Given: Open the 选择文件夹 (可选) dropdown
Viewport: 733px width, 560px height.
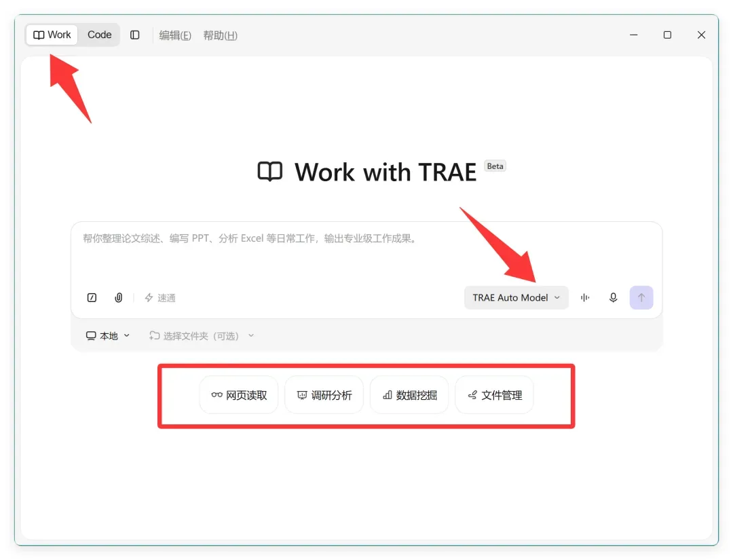Looking at the screenshot, I should pyautogui.click(x=202, y=335).
